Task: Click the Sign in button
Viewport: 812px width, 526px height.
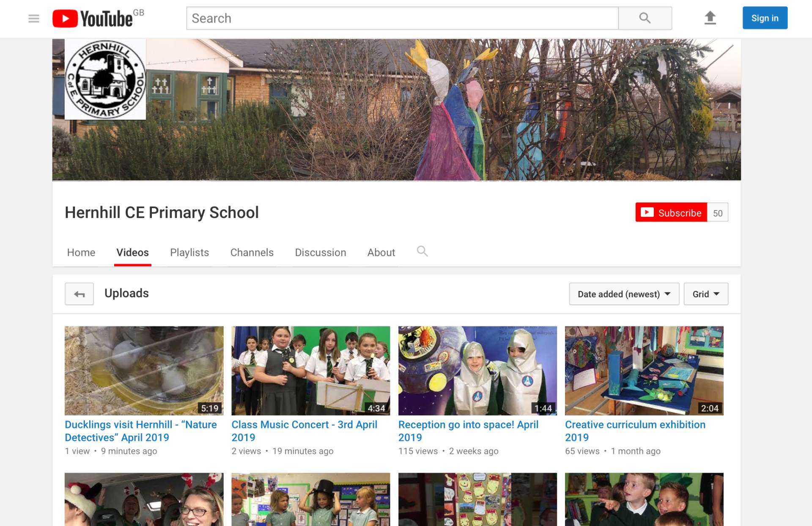Action: (765, 18)
